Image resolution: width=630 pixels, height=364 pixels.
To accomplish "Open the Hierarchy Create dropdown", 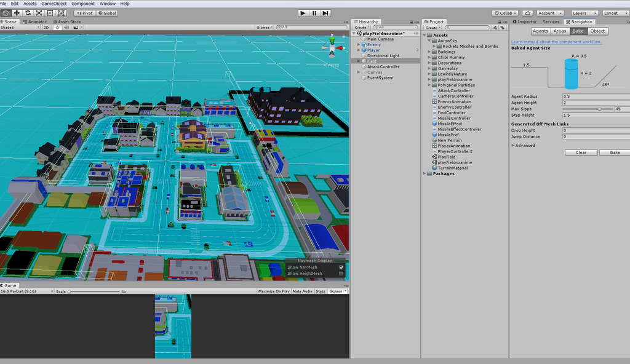I will tap(362, 28).
